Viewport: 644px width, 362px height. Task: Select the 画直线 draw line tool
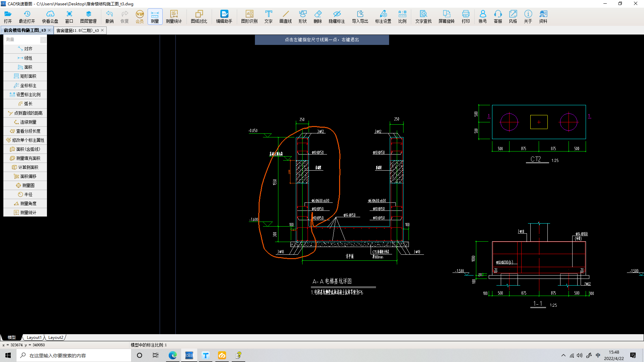pyautogui.click(x=285, y=17)
